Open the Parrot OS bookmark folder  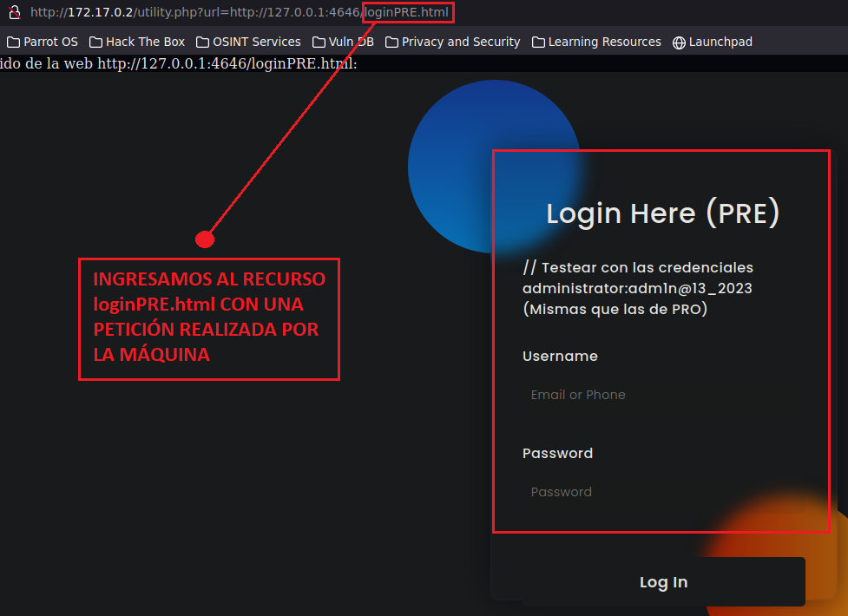[42, 42]
